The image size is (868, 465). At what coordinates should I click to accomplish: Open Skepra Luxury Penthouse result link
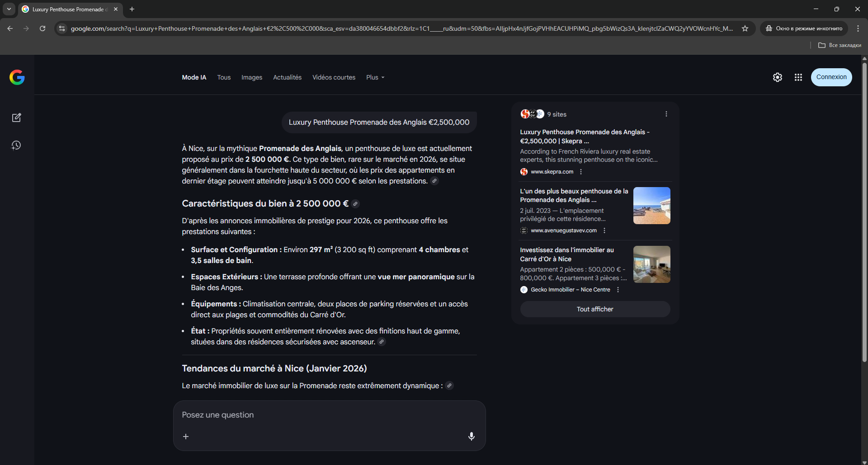click(x=584, y=136)
